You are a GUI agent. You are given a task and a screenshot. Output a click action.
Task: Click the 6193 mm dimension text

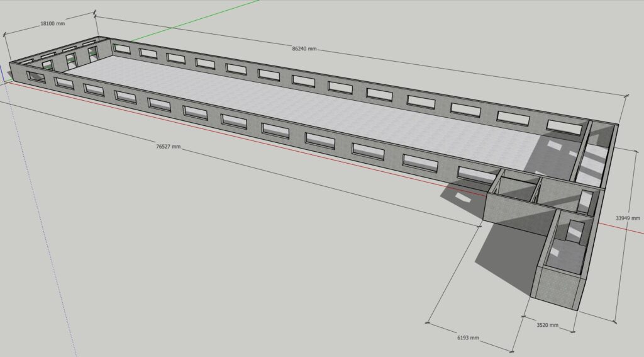[x=466, y=338]
